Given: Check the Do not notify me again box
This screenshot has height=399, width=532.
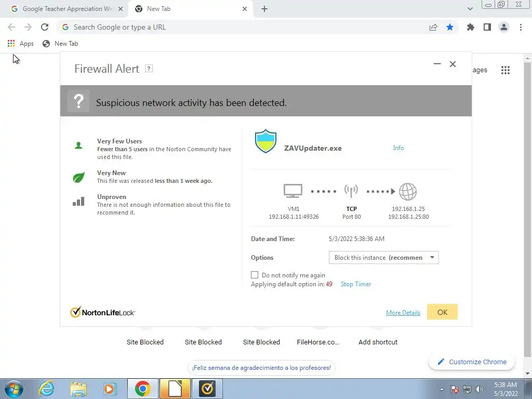Looking at the screenshot, I should click(255, 275).
